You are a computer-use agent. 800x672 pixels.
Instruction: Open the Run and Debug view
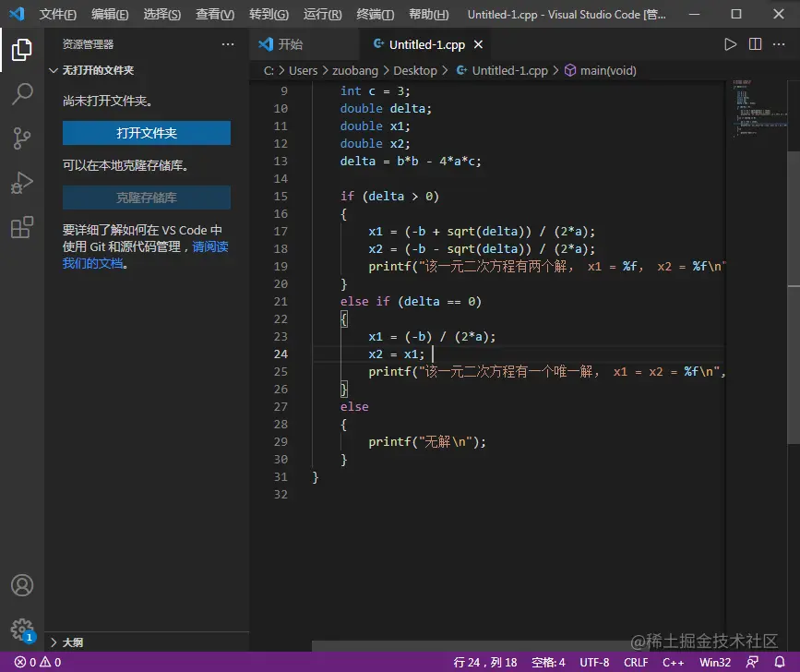(x=22, y=183)
